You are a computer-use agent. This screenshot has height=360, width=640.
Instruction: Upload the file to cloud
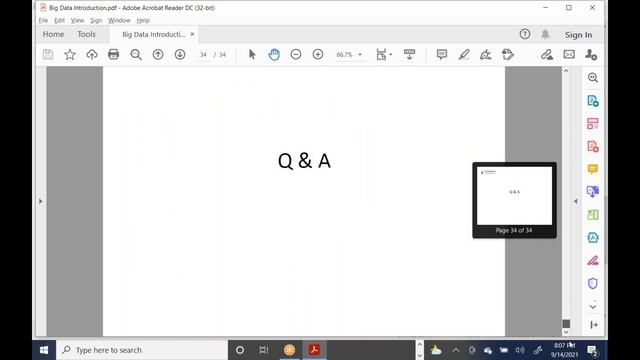click(92, 54)
